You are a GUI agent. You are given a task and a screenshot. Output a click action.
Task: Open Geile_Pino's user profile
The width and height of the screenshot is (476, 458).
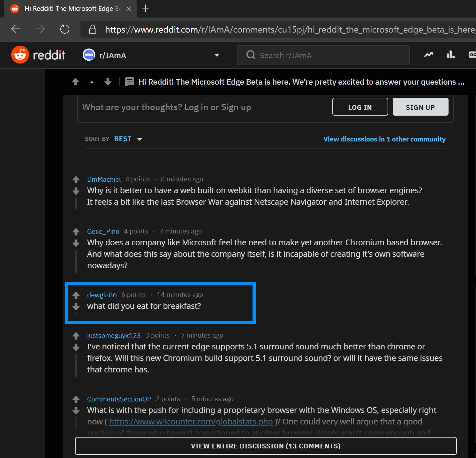[103, 231]
